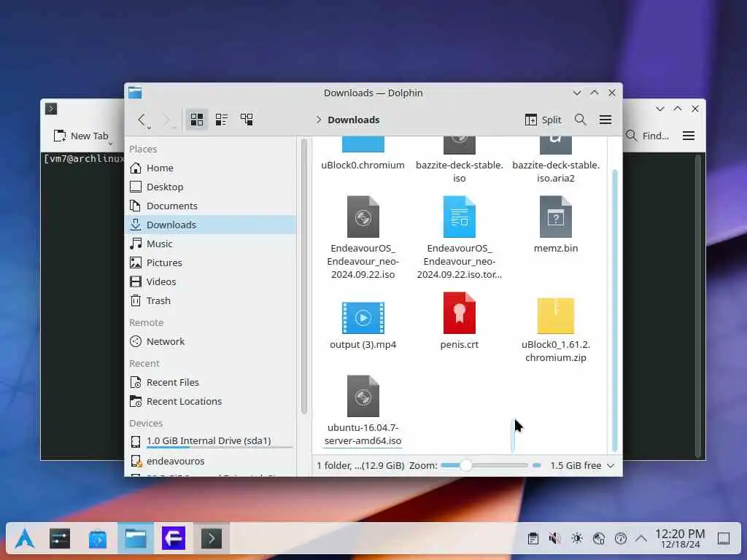
Task: Open the muted volume tray icon
Action: [555, 539]
